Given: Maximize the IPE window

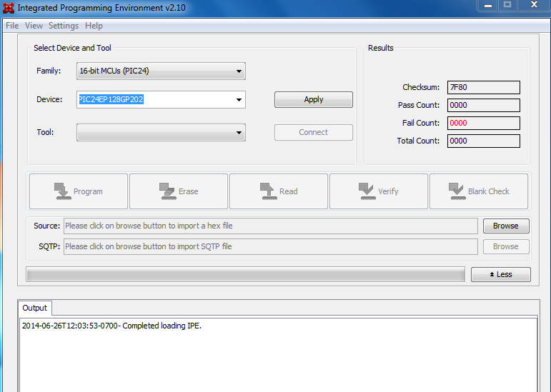Looking at the screenshot, I should [x=507, y=5].
